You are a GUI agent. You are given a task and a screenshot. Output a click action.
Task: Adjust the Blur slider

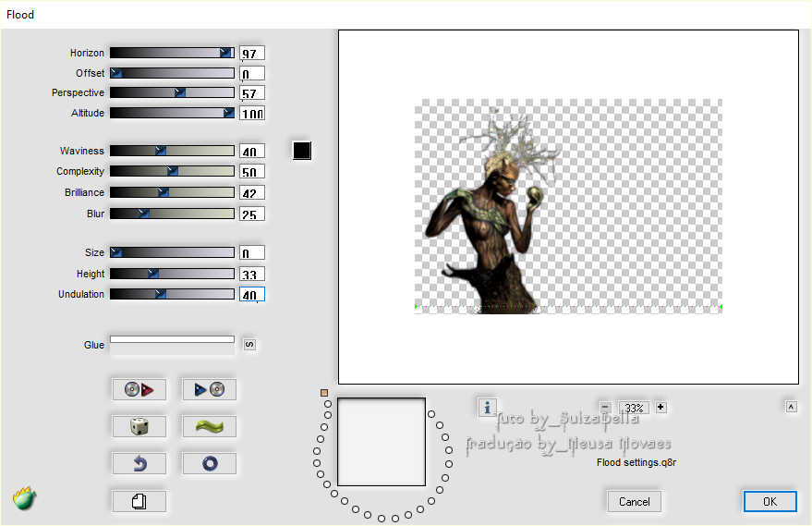pos(172,214)
